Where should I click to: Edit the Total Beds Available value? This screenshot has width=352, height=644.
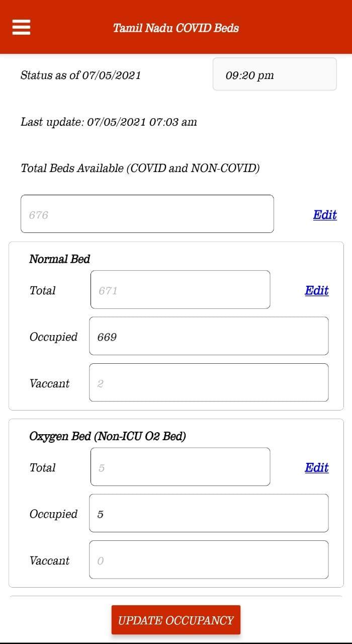(x=325, y=214)
